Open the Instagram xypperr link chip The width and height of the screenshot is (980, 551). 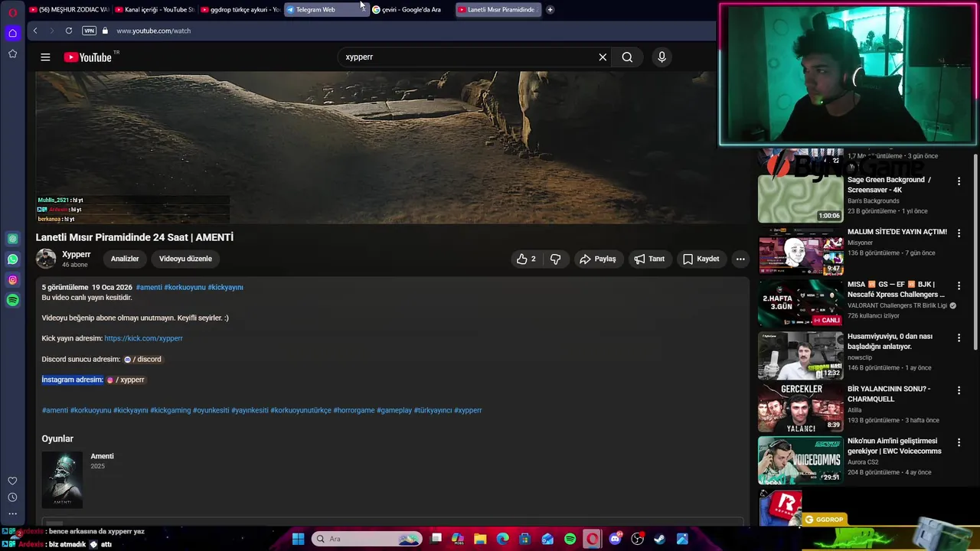tap(125, 380)
